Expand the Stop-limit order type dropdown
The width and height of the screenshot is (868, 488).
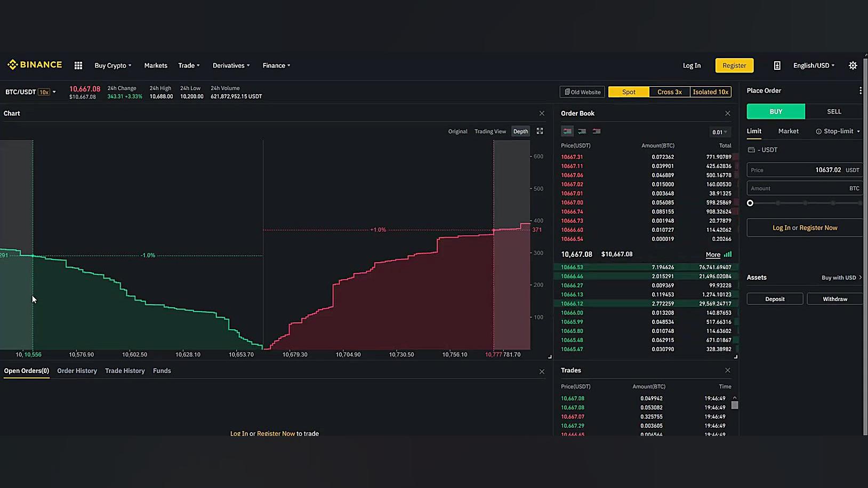(x=838, y=131)
